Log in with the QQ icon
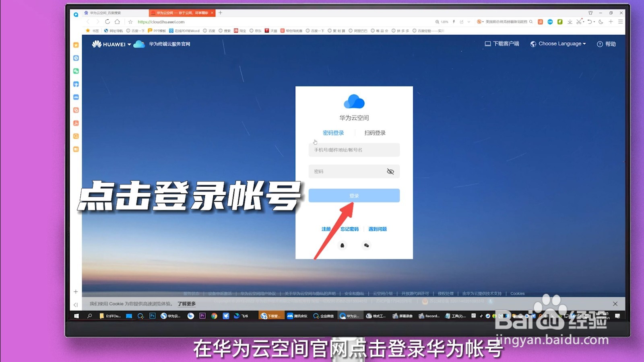 (342, 245)
